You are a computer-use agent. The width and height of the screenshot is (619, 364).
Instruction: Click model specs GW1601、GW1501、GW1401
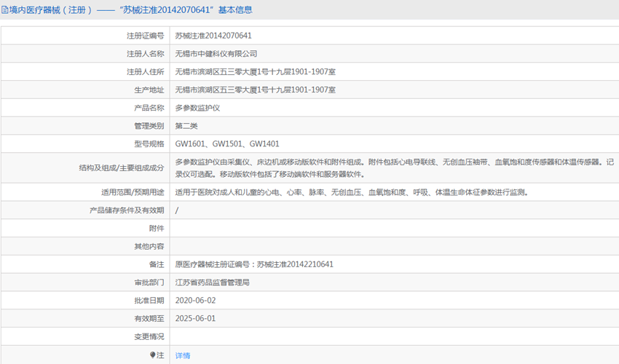227,144
